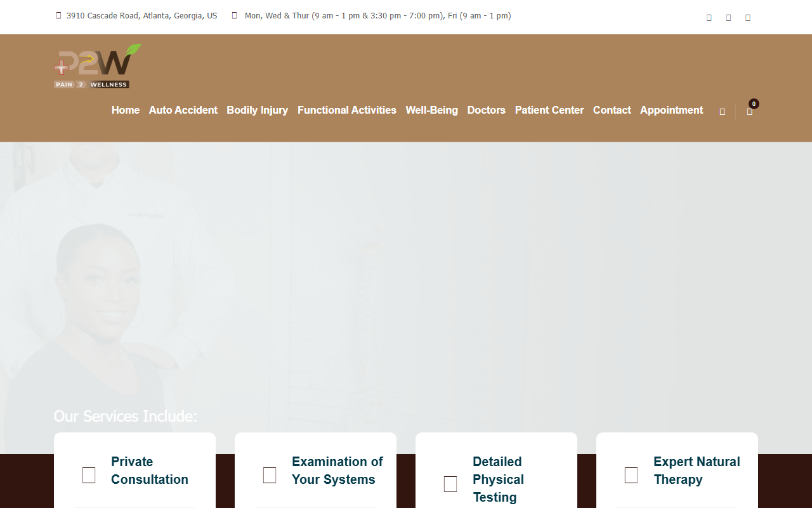This screenshot has width=812, height=508.
Task: Click the first social icon in top bar
Action: tap(709, 18)
